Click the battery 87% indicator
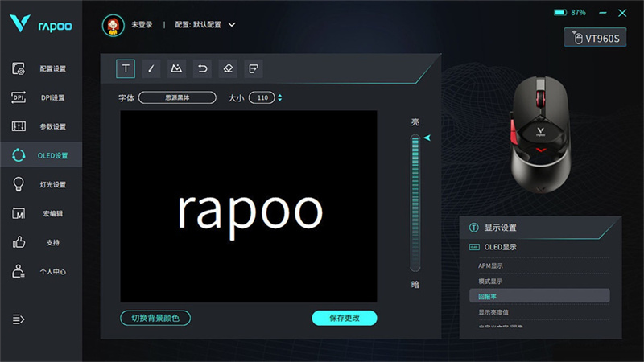This screenshot has height=362, width=644. tap(570, 13)
